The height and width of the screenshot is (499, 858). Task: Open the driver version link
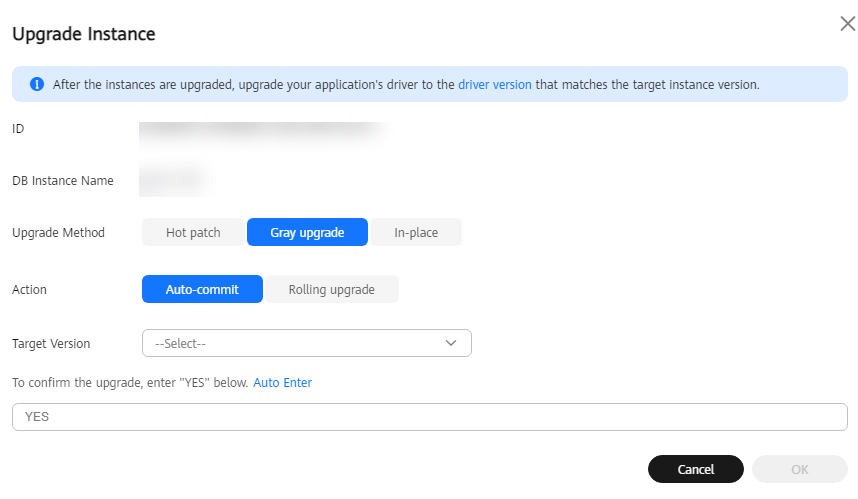pyautogui.click(x=495, y=85)
